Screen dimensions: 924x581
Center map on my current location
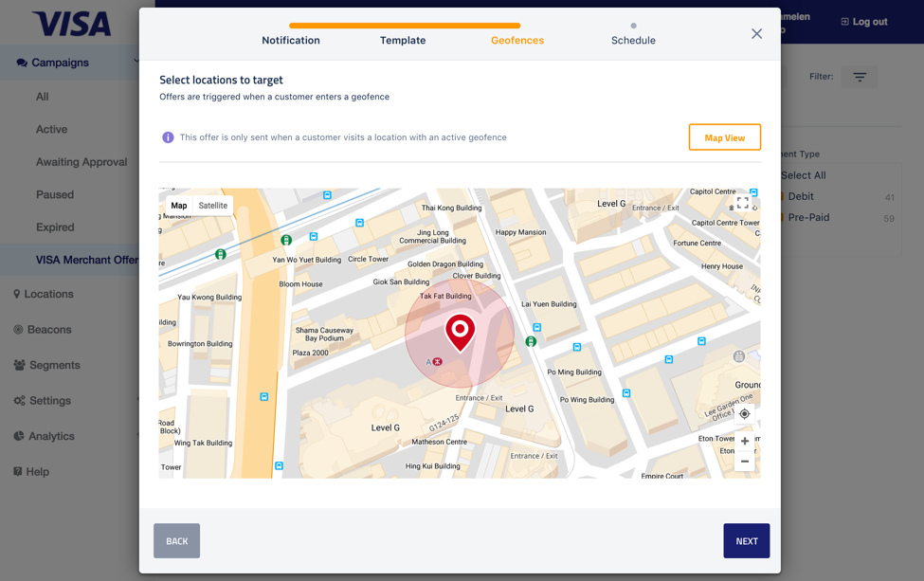(744, 413)
